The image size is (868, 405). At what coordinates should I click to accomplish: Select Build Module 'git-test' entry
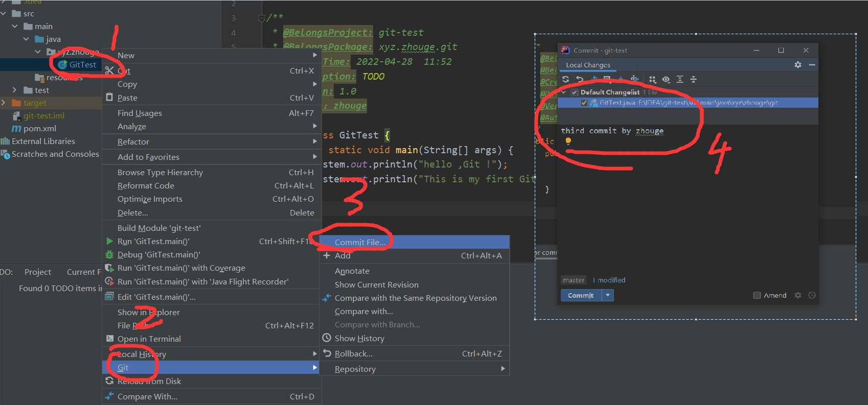[212, 228]
